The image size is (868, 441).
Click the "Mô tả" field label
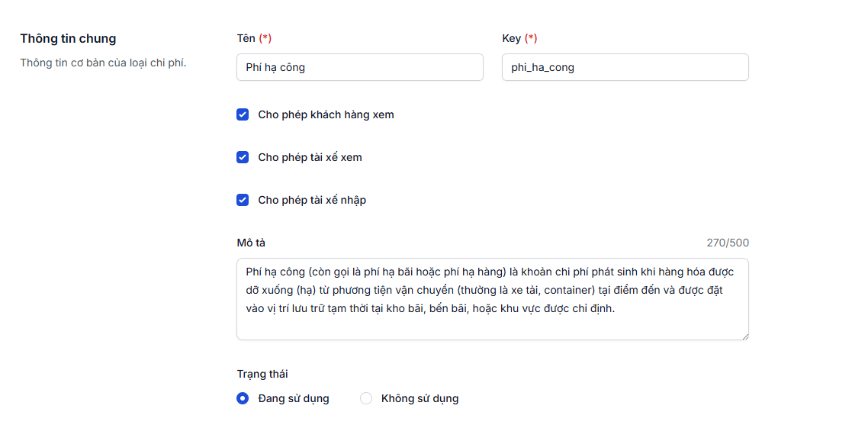pyautogui.click(x=248, y=242)
